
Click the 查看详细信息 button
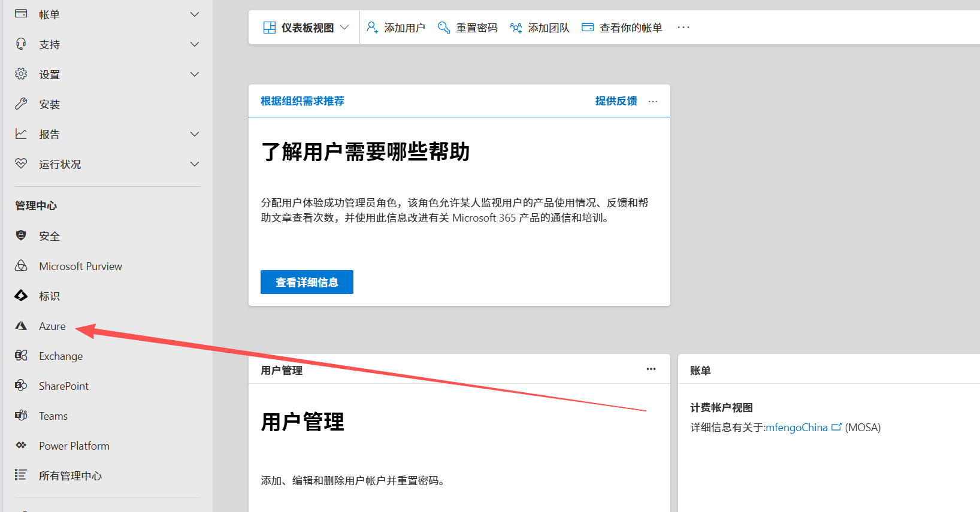click(x=307, y=282)
